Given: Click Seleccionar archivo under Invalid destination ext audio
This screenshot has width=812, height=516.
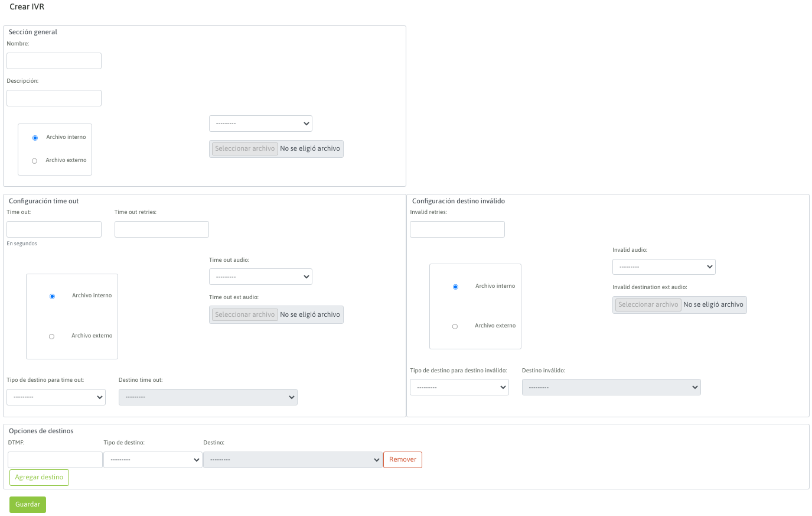Looking at the screenshot, I should tap(648, 304).
